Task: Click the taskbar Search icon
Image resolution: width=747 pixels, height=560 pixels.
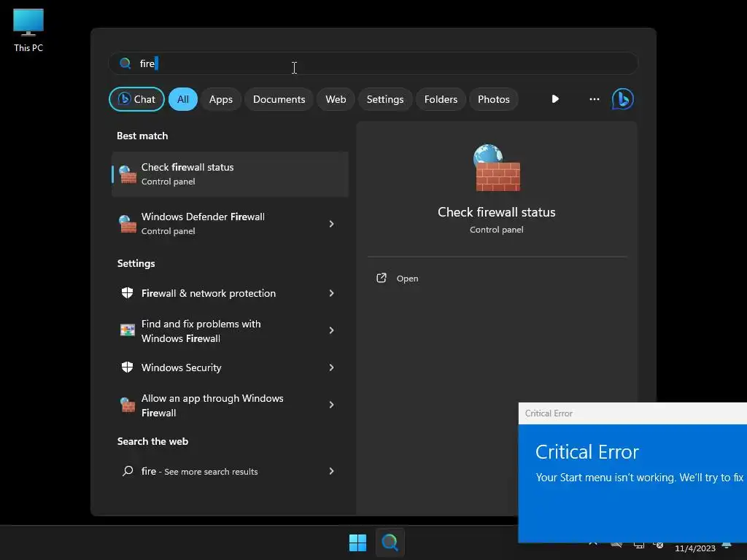Action: (x=390, y=542)
